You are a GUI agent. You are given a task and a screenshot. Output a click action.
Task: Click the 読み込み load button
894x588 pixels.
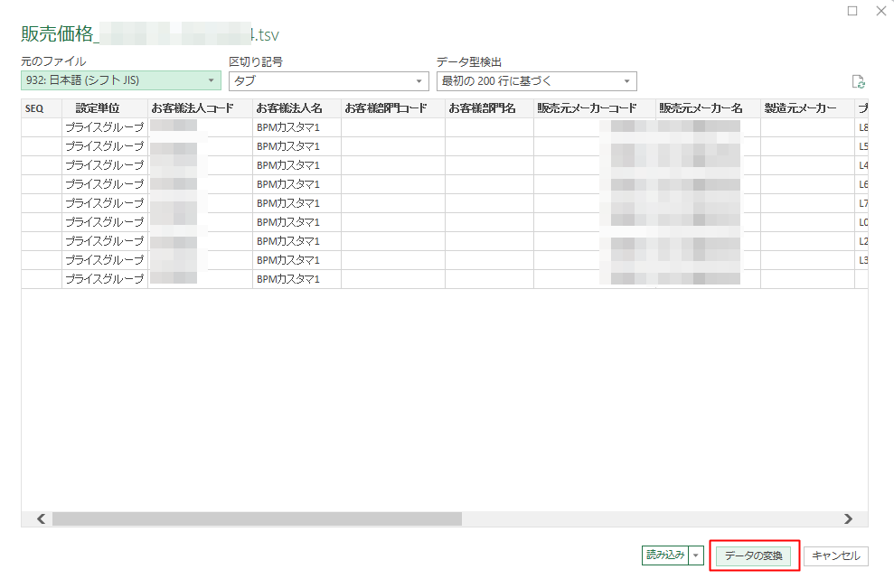[666, 555]
